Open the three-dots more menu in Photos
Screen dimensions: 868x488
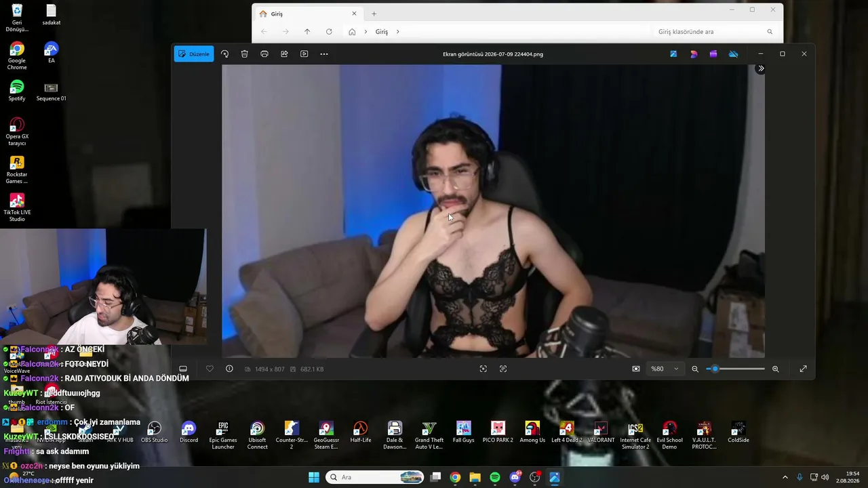[x=324, y=54]
